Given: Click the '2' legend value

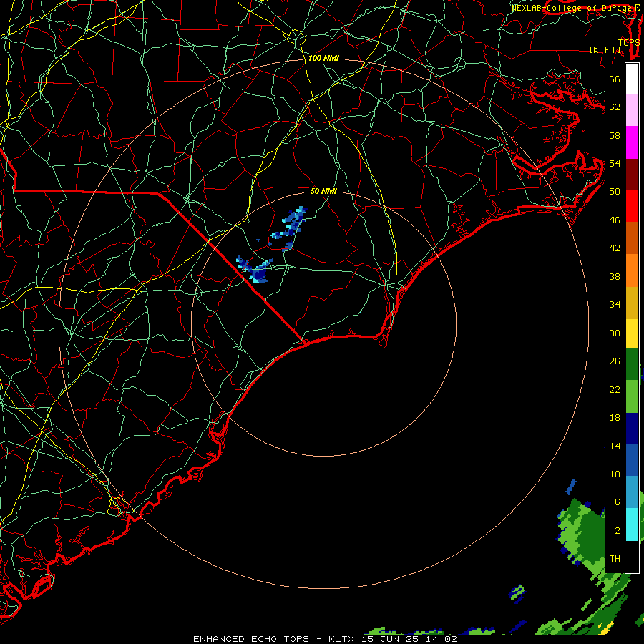Looking at the screenshot, I should 617,531.
